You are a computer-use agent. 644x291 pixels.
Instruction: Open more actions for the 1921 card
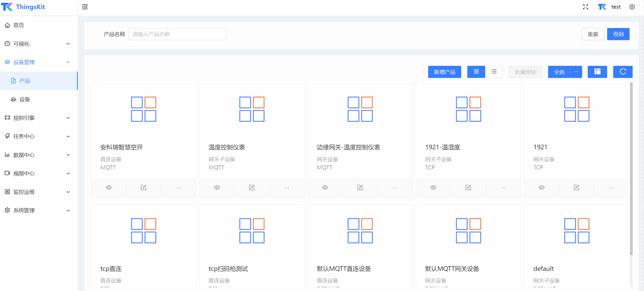611,188
